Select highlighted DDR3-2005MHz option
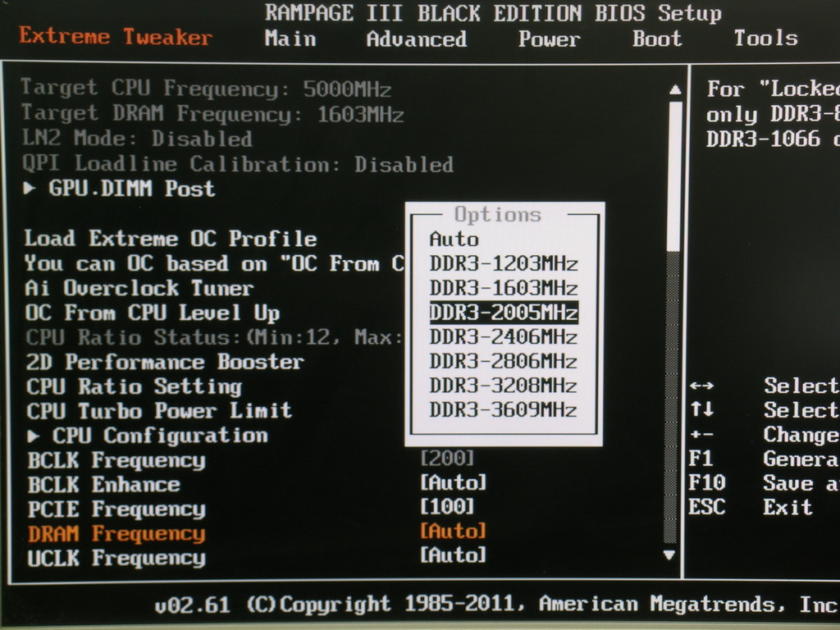 pyautogui.click(x=503, y=313)
